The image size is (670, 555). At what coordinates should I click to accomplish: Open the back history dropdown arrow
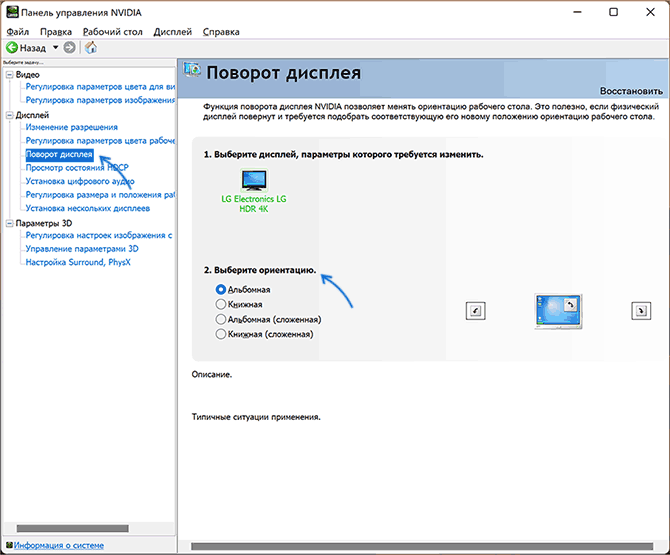coord(55,47)
